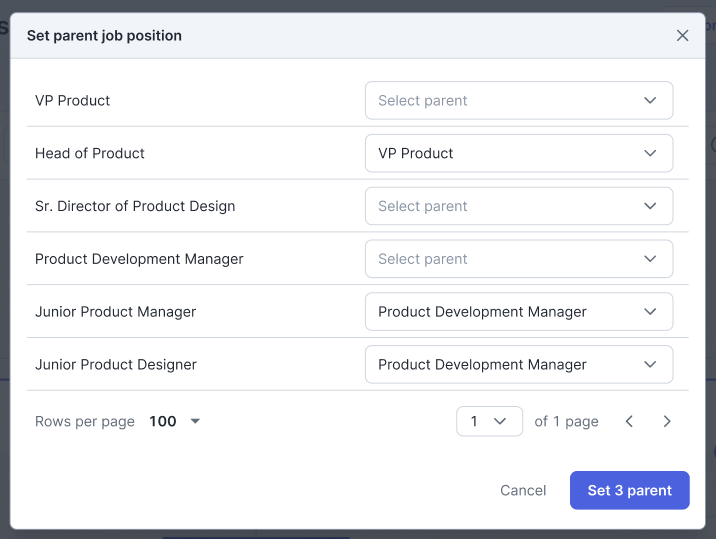Click the VP Product row label
The image size is (716, 539).
point(73,101)
